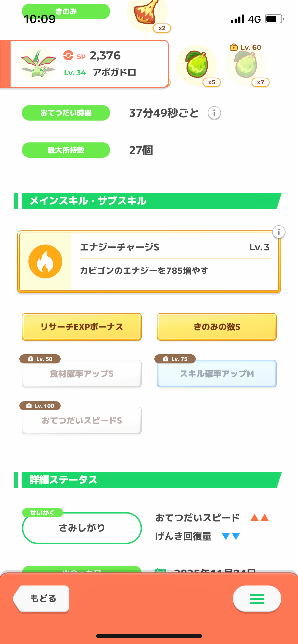Select the リサーチEXPボーナス sub skill

[82, 327]
